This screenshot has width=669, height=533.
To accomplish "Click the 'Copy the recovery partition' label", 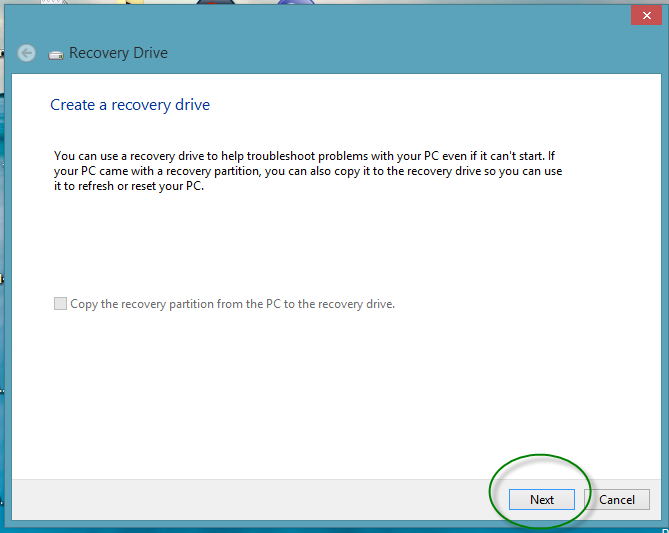I will 233,304.
